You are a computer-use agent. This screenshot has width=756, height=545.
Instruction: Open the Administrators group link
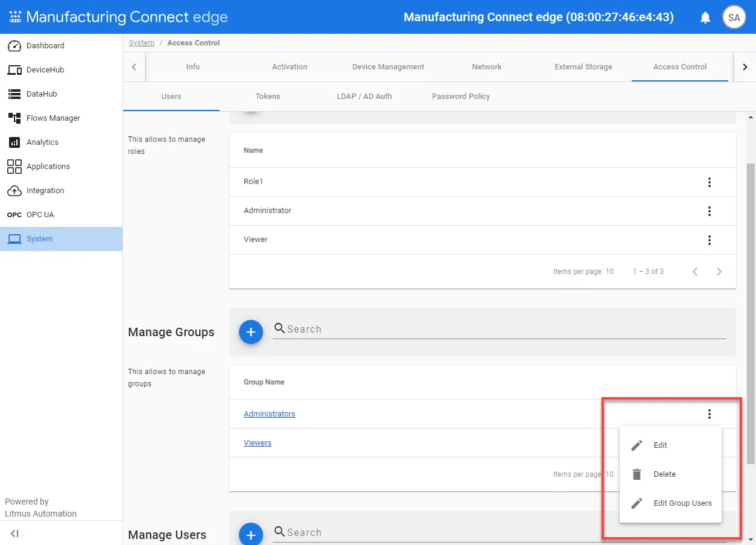pos(270,414)
